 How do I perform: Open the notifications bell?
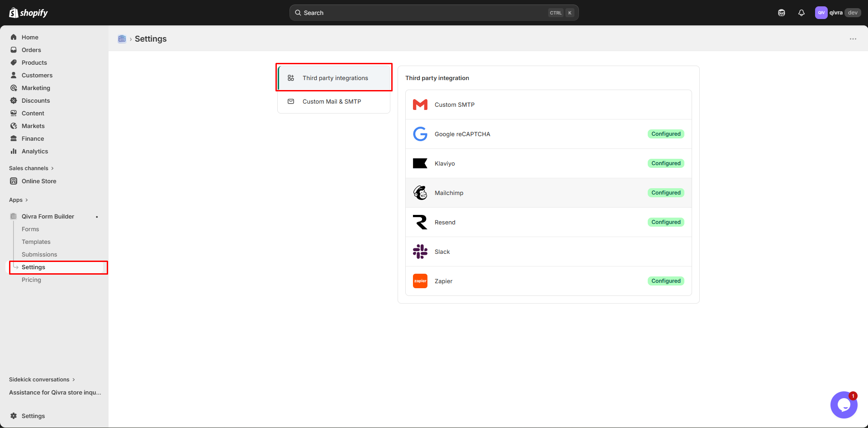coord(802,13)
